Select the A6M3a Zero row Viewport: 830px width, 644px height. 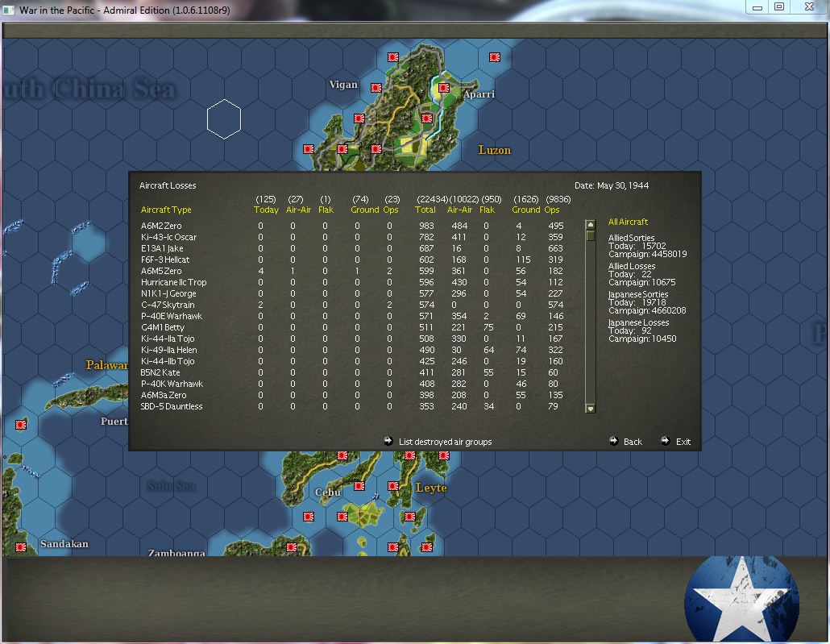pyautogui.click(x=352, y=395)
